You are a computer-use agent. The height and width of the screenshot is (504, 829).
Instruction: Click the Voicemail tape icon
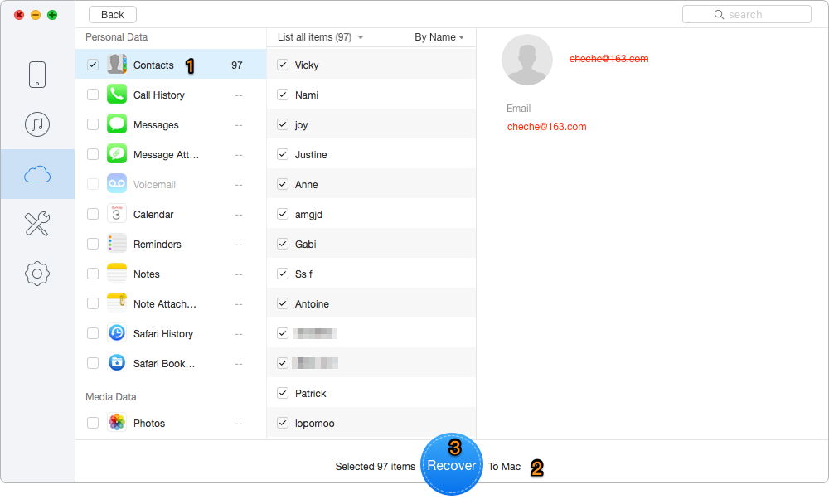click(x=117, y=183)
